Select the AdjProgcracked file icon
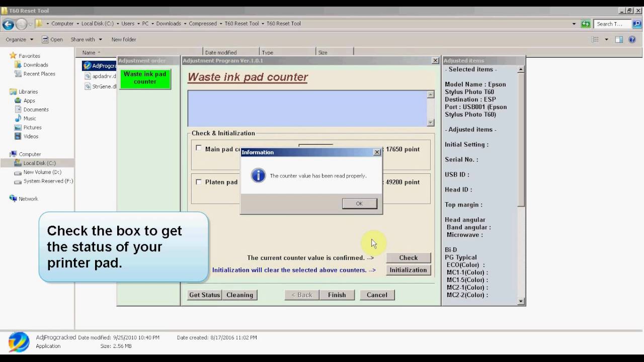Viewport: 644px width, 362px height. [87, 66]
